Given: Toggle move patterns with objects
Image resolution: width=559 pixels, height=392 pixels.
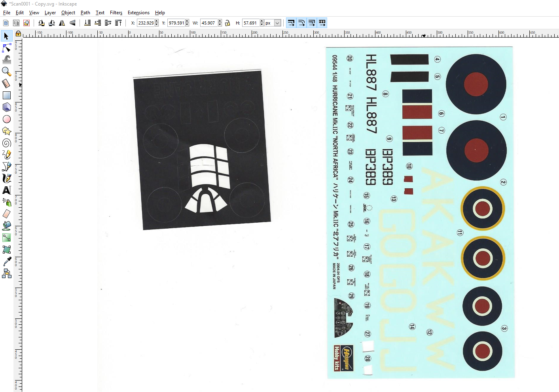Looking at the screenshot, I should [x=322, y=23].
